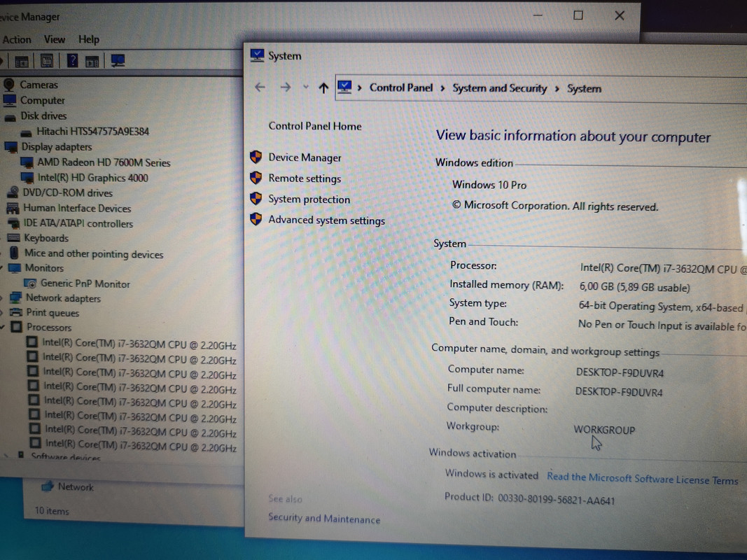The width and height of the screenshot is (747, 560).
Task: Go up one level in Control Panel
Action: (323, 87)
